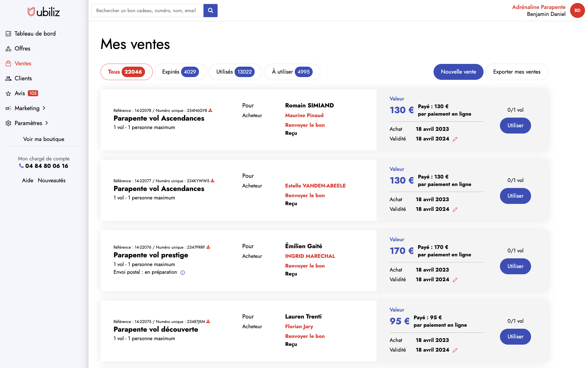
Task: Expand the Marketing menu
Action: 27,108
